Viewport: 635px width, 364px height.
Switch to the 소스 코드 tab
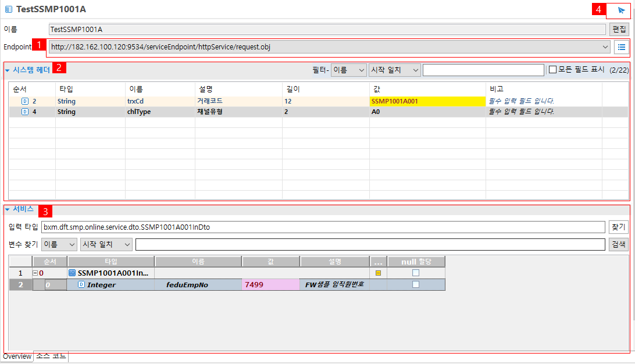click(x=51, y=356)
